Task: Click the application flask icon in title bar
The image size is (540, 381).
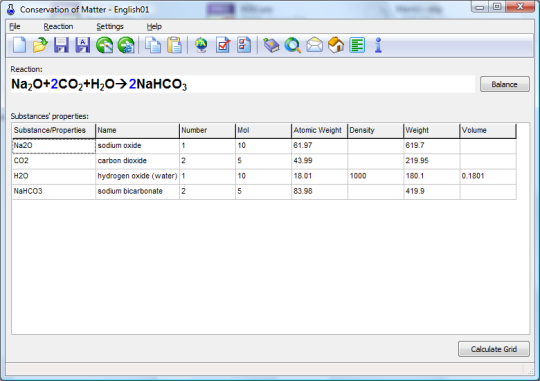Action: [11, 9]
